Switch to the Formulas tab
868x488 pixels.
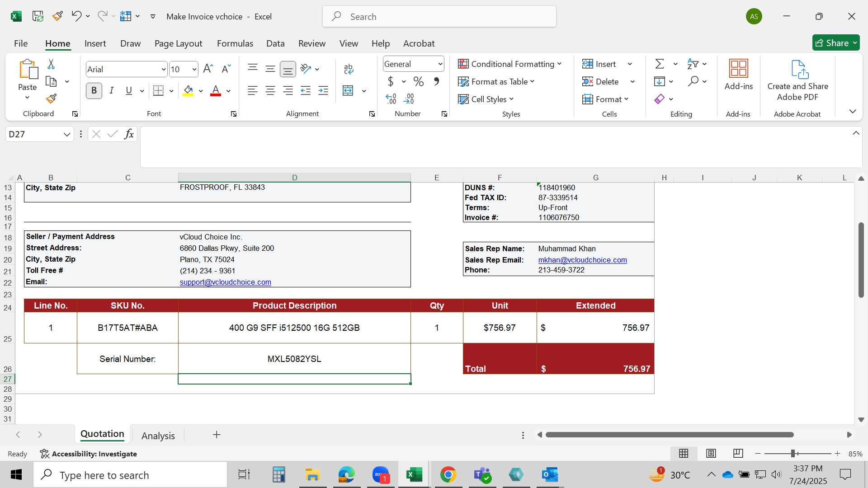pos(235,43)
